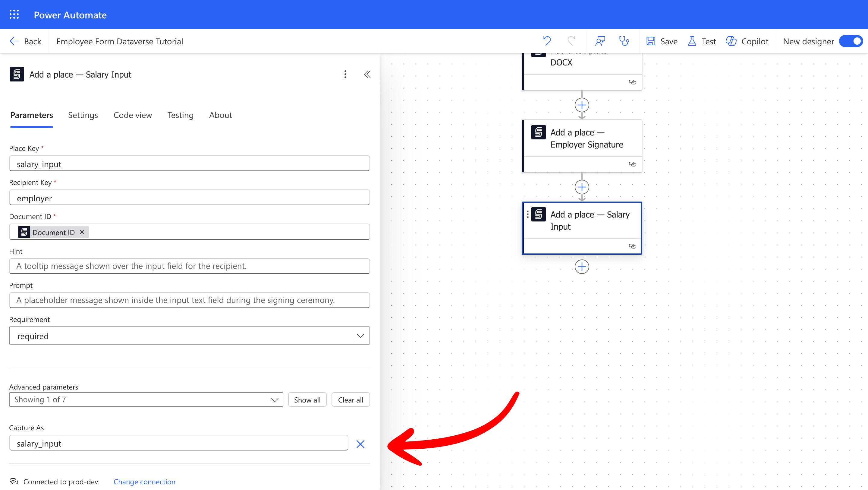Switch to the Code view tab
This screenshot has height=490, width=868.
pos(132,115)
